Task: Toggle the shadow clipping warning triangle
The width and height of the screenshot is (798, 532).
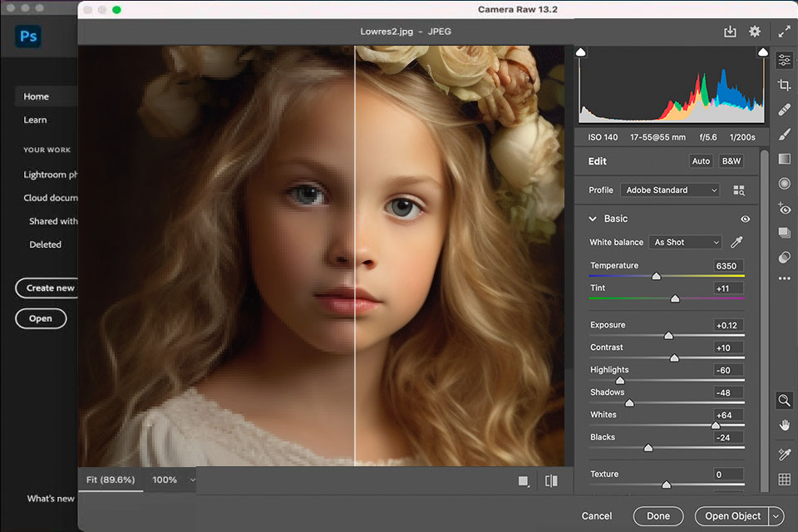Action: [x=581, y=52]
